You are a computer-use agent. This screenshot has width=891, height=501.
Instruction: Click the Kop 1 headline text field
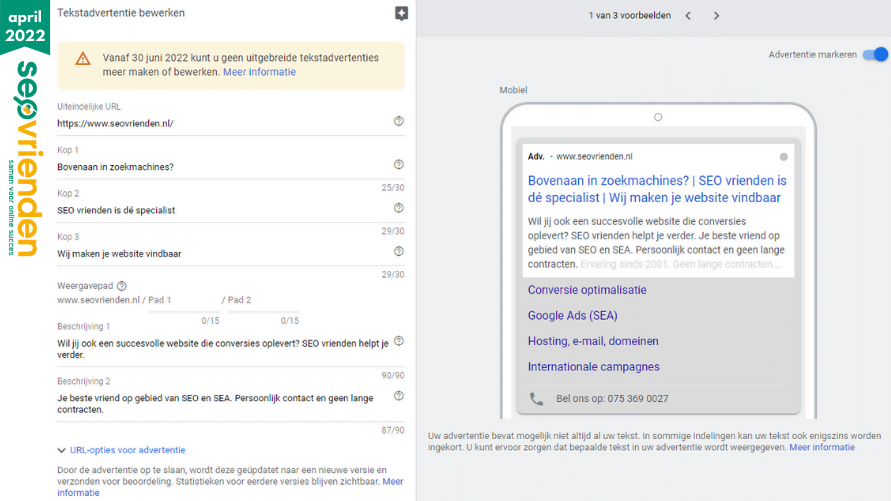pyautogui.click(x=220, y=167)
